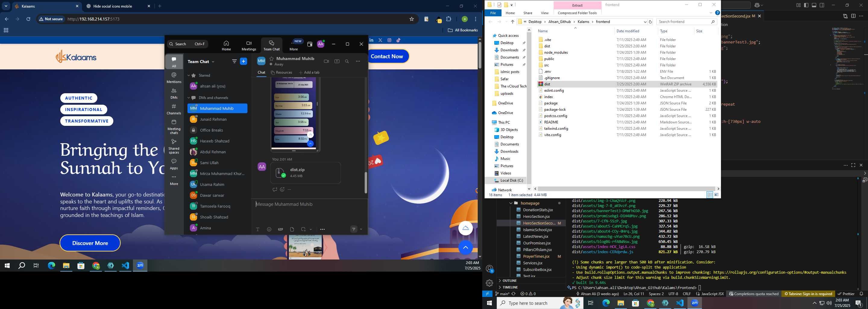Open the Team Chat dropdown chevron
868x309 pixels.
(213, 62)
